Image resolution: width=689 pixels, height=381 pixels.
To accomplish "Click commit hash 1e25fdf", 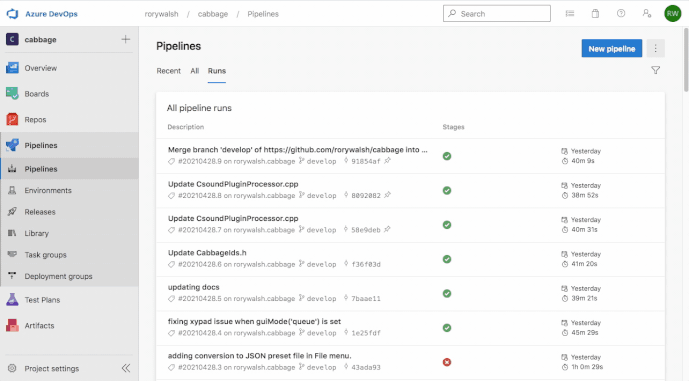I will tap(366, 333).
